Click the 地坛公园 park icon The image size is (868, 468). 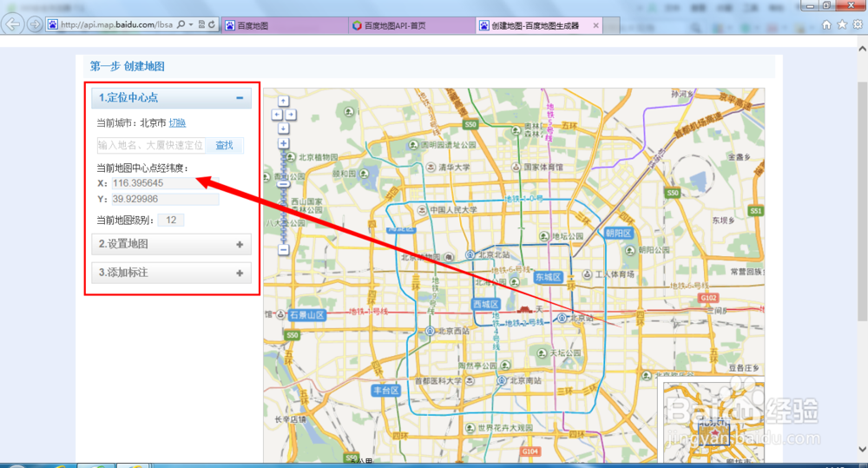point(544,236)
